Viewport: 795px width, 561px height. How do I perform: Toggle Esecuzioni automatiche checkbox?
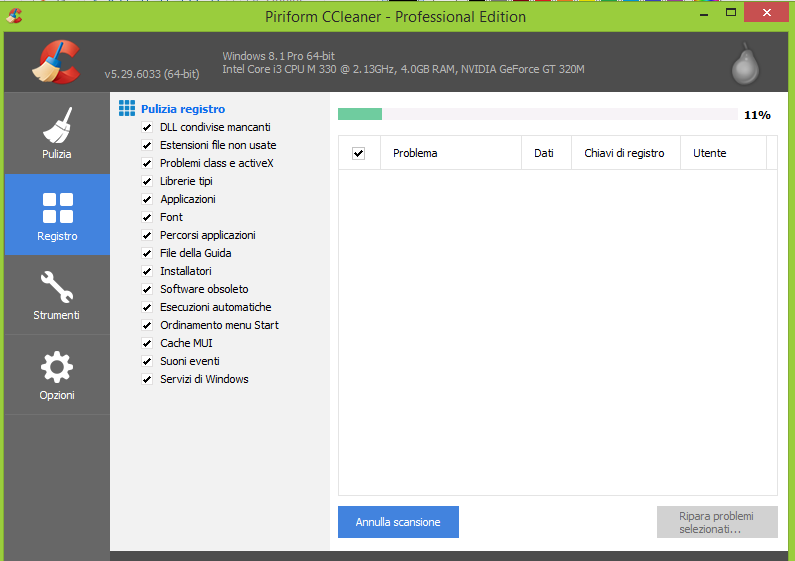click(x=147, y=307)
